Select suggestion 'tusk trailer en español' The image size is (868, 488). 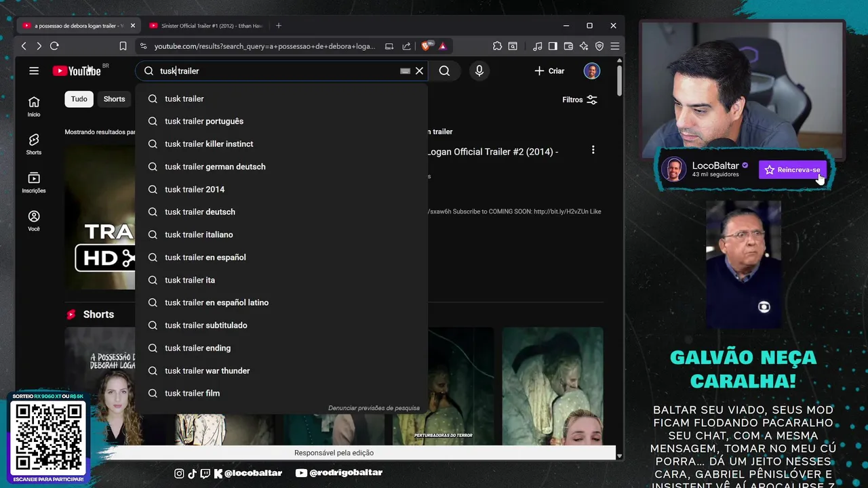pos(281,258)
